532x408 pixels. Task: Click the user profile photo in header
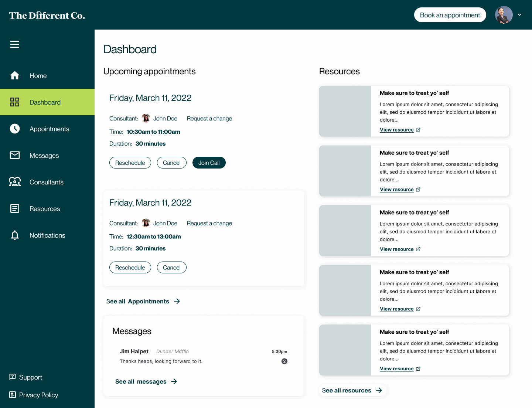pyautogui.click(x=504, y=15)
